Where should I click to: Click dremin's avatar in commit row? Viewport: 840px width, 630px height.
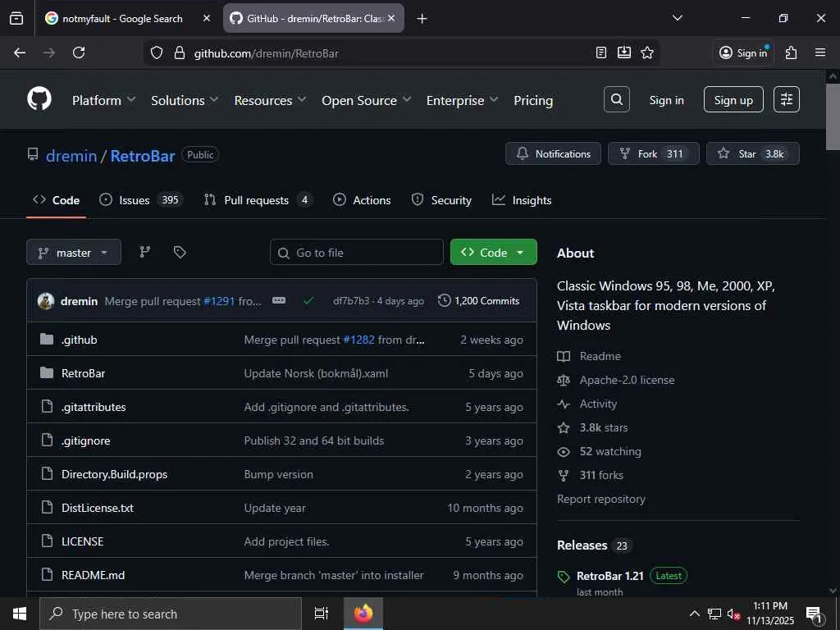pyautogui.click(x=46, y=301)
